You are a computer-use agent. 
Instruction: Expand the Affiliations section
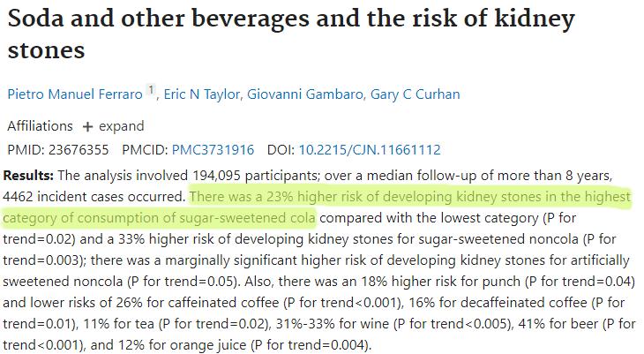tap(122, 126)
